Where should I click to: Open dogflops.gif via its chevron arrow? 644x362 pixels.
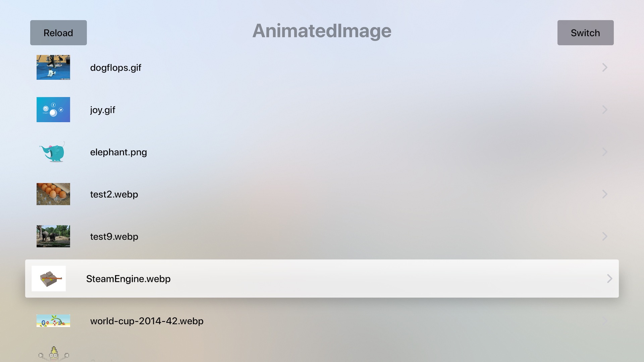click(x=604, y=67)
